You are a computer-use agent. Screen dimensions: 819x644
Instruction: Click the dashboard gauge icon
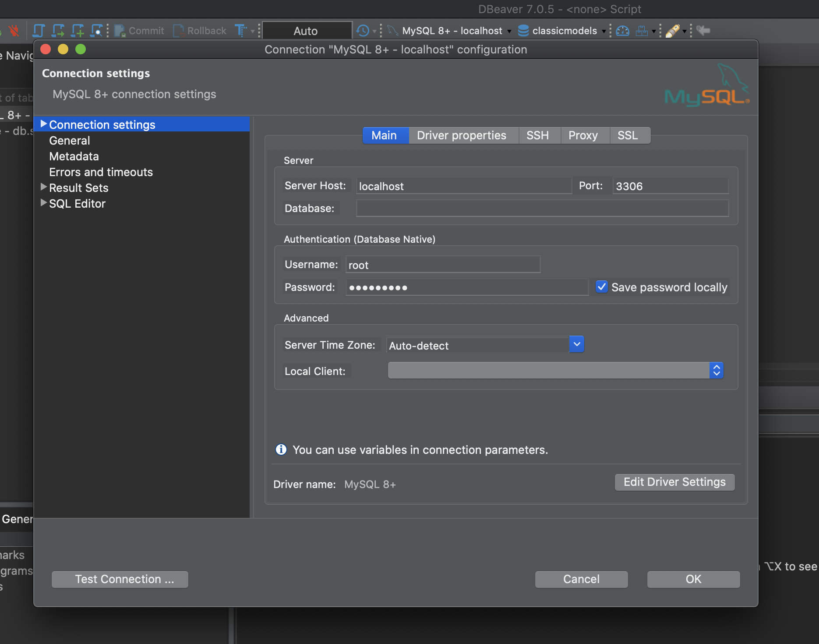click(622, 31)
